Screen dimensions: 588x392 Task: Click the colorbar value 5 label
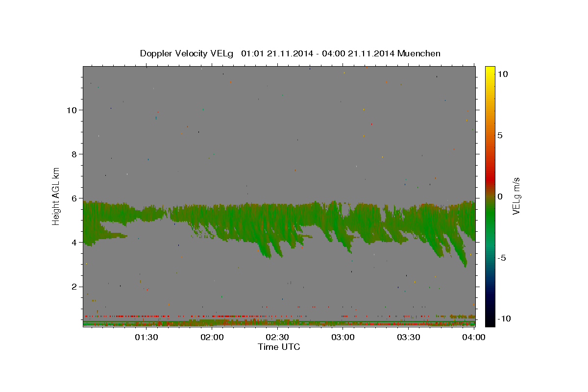click(500, 135)
